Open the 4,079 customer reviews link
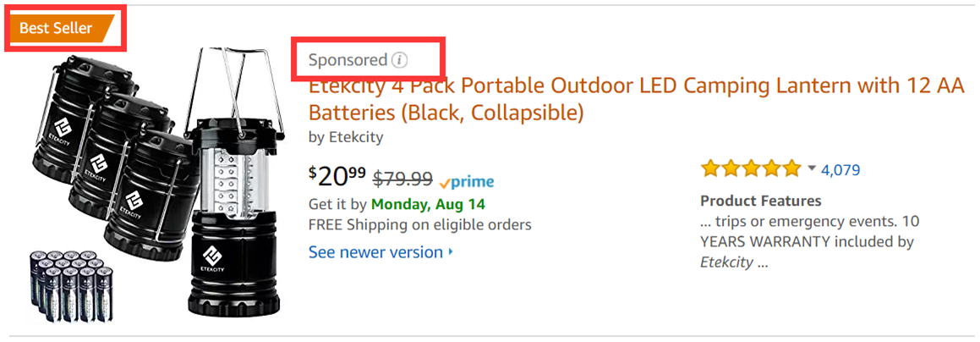Viewport: 980px width, 342px height. pos(840,169)
